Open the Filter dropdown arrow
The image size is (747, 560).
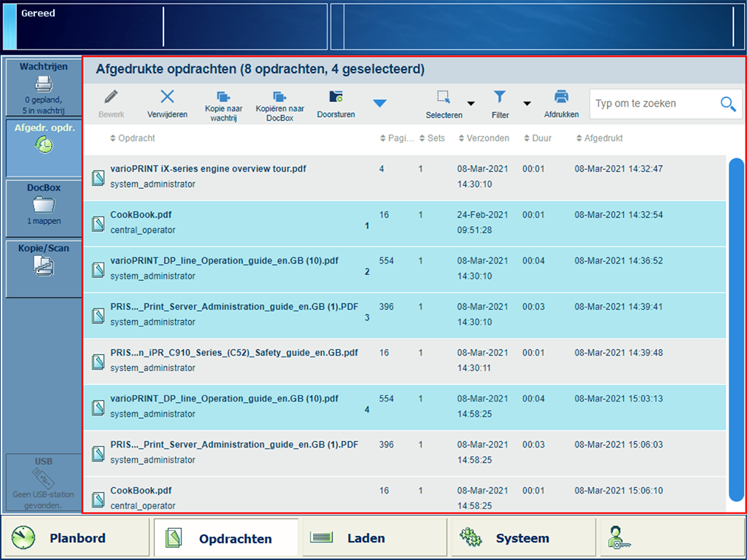click(x=527, y=104)
